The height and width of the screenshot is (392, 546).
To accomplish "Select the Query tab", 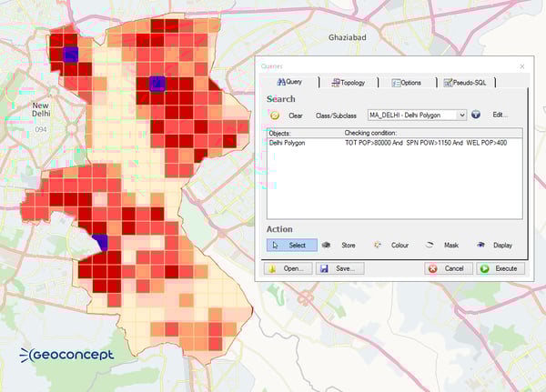I will pos(290,82).
